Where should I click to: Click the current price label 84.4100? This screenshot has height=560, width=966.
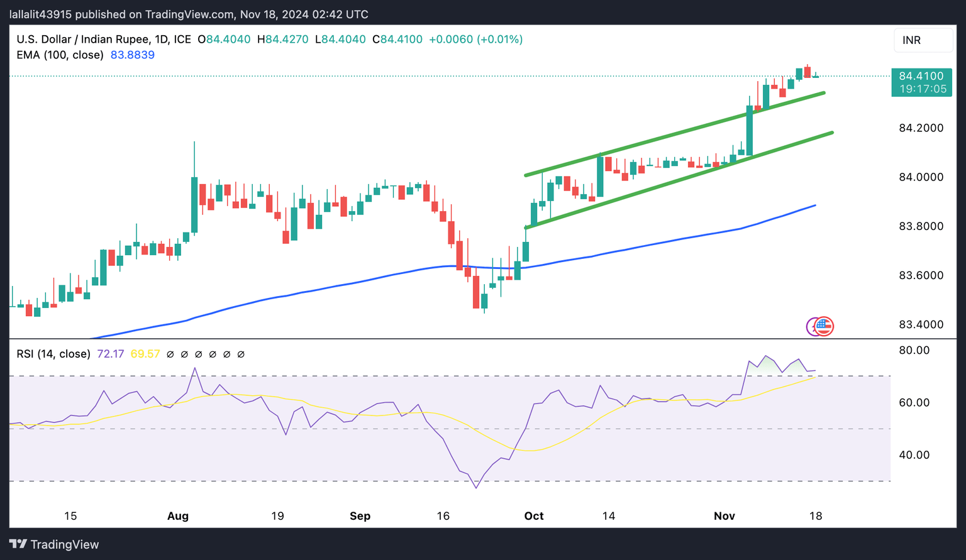point(921,76)
